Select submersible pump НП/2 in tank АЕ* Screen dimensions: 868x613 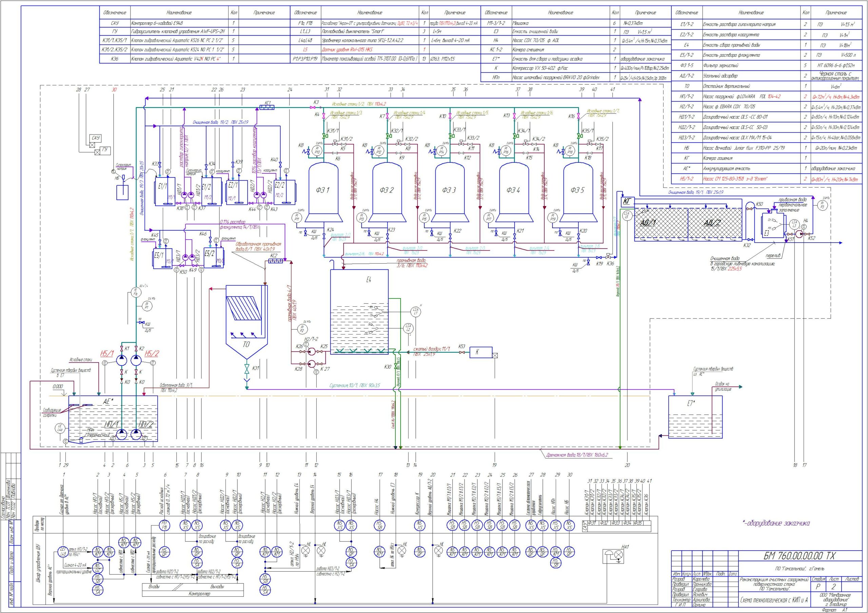pos(136,435)
